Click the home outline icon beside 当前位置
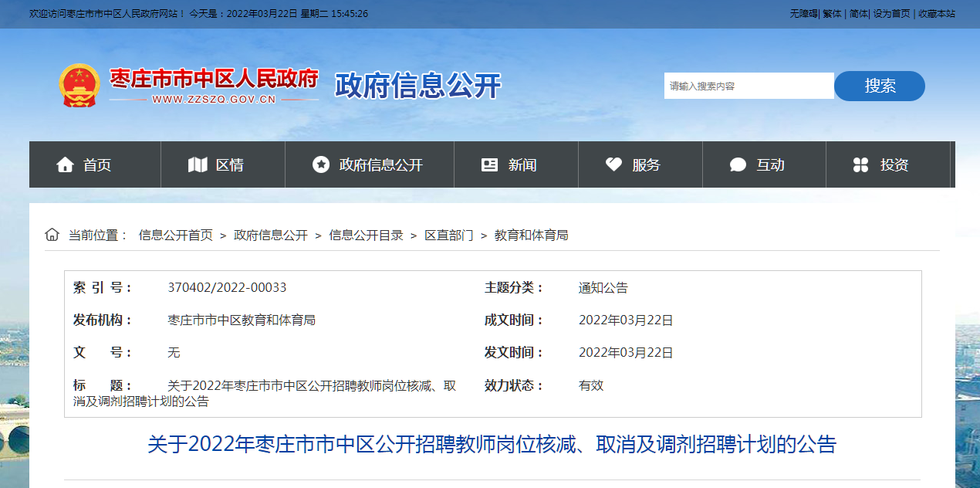 coord(52,235)
